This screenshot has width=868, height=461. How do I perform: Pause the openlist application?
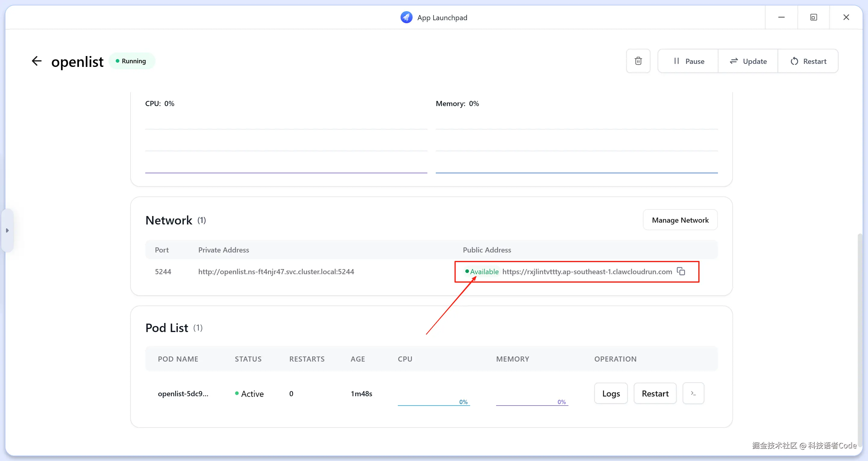pos(688,61)
